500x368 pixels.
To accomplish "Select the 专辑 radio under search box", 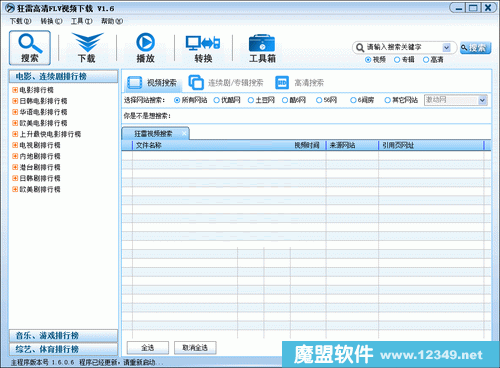I will [x=397, y=60].
